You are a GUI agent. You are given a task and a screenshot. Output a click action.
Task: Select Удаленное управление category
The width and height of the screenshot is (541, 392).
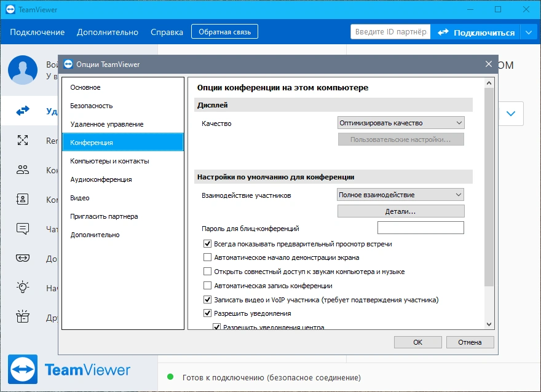click(123, 124)
